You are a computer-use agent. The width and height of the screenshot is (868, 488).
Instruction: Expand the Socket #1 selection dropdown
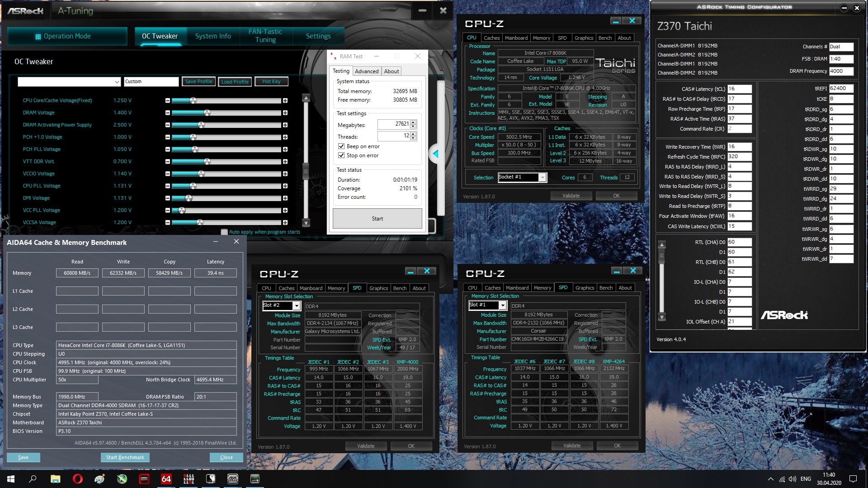542,178
